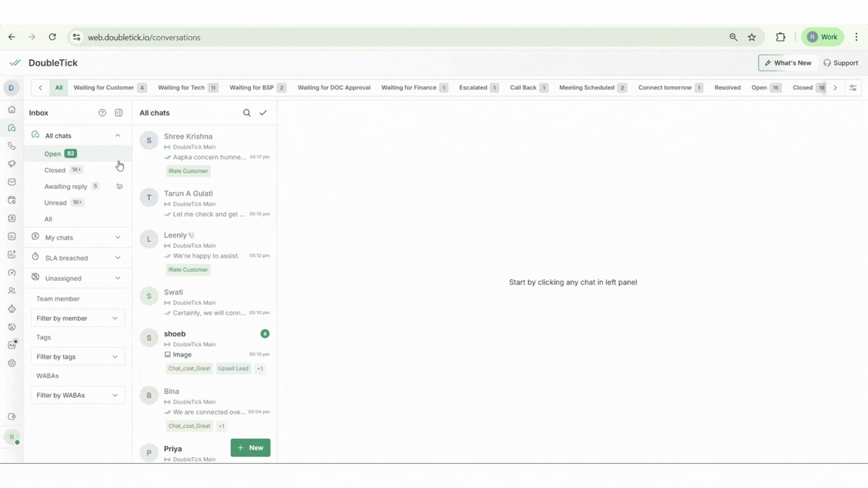This screenshot has height=488, width=868.
Task: Click the green New button
Action: point(250,448)
